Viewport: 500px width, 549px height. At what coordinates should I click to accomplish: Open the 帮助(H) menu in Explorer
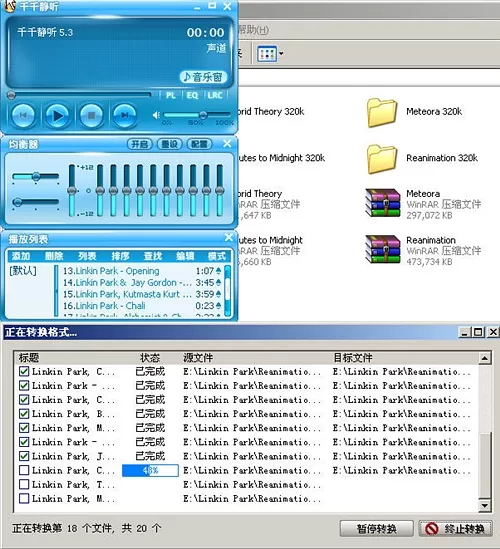pyautogui.click(x=254, y=30)
